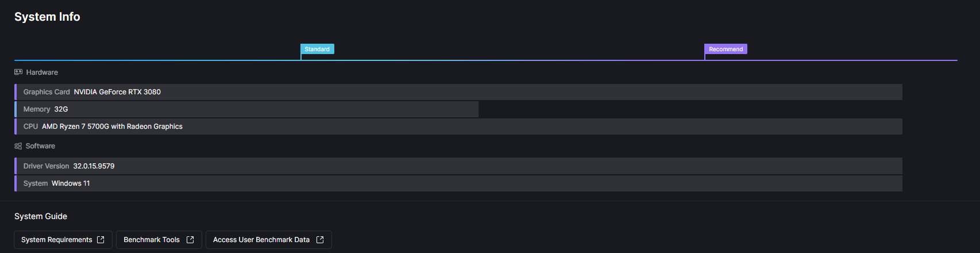Click external-link icon beside Benchmark Tools

pos(190,240)
